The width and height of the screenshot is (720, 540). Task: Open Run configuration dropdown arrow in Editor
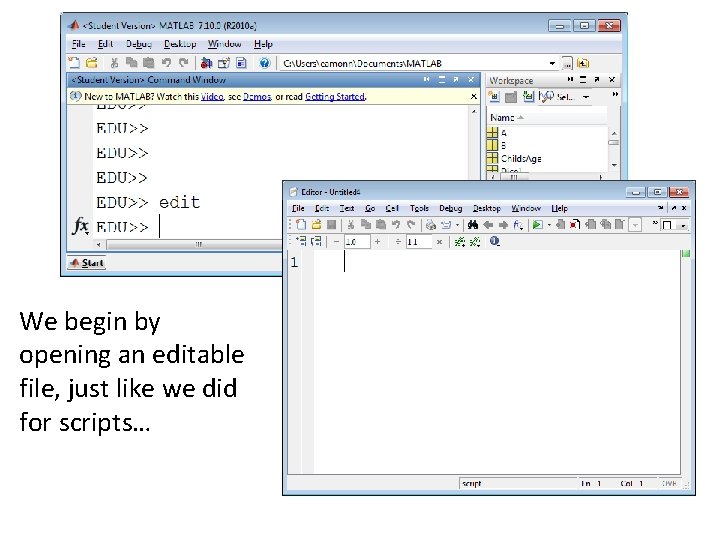549,225
